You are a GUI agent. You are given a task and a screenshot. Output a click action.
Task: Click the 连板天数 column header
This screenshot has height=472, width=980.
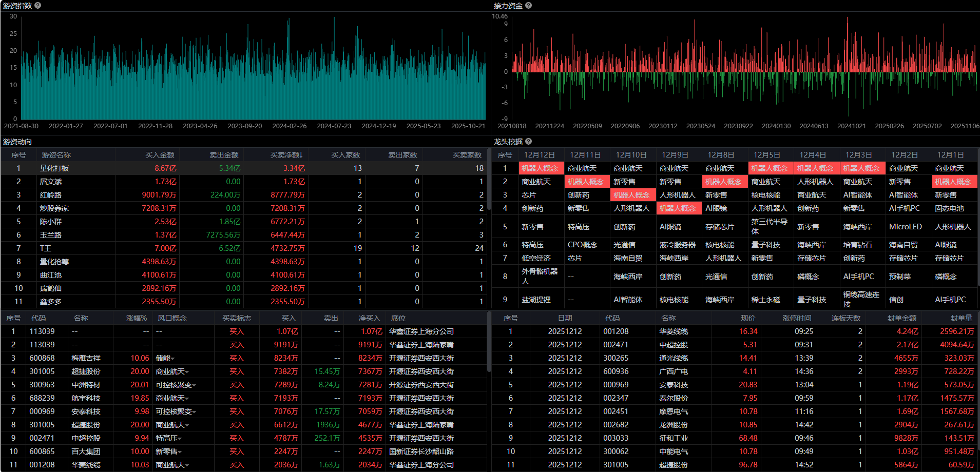(846, 318)
